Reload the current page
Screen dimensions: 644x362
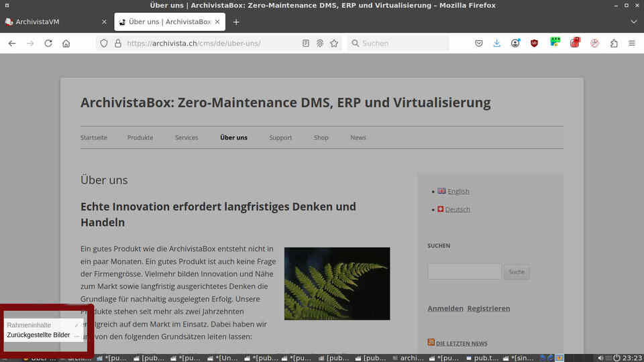(48, 43)
